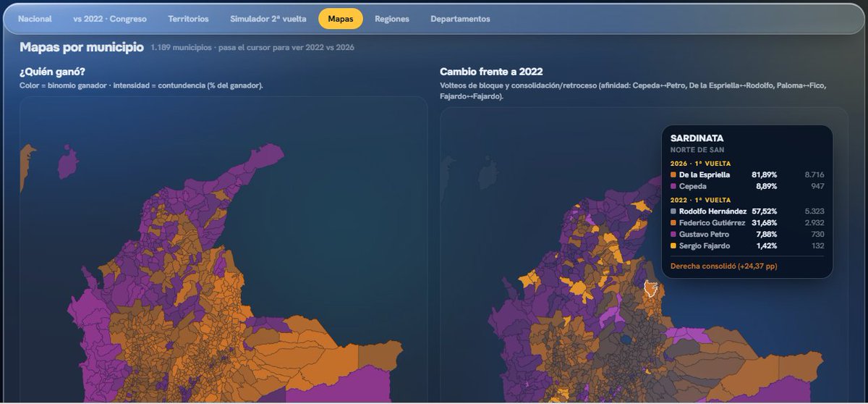Click the 730 vote count

[x=818, y=235]
